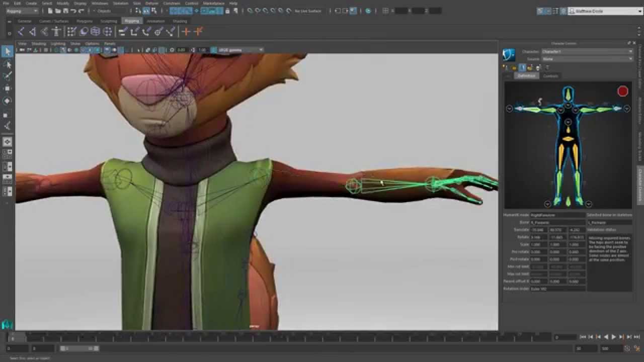Image resolution: width=644 pixels, height=362 pixels.
Task: Toggle Snap to view planes magnet
Action: click(x=282, y=11)
